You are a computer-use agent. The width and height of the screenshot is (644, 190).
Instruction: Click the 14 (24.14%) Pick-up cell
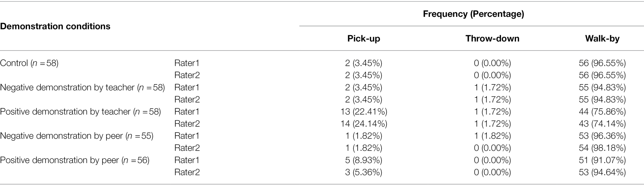(364, 124)
